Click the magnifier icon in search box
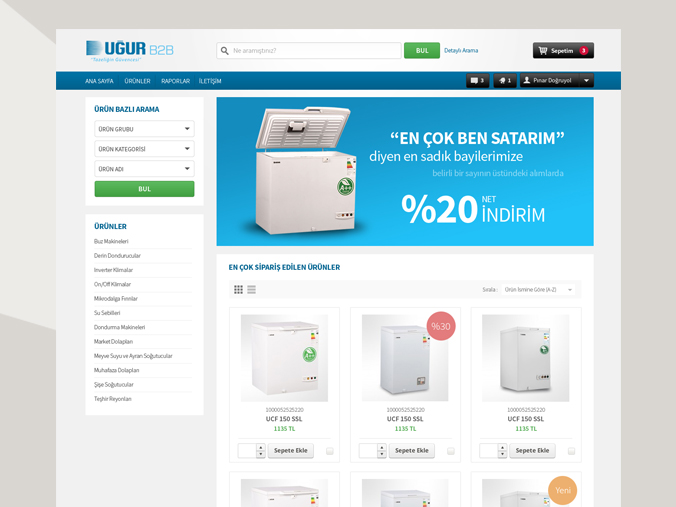 225,51
